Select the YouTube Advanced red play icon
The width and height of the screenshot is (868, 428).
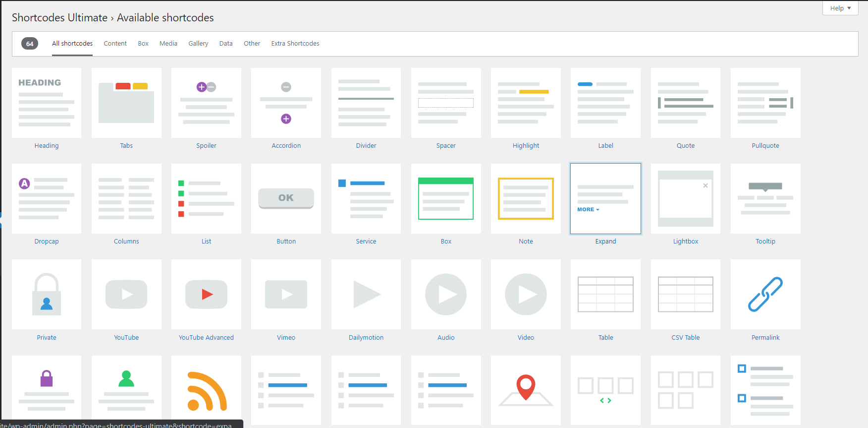coord(206,295)
